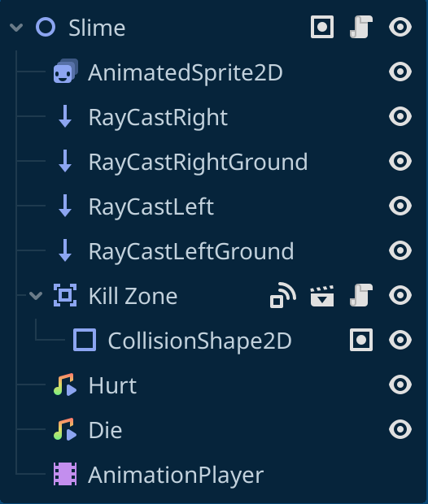Click the group-children icon on the Slime node

click(x=322, y=27)
